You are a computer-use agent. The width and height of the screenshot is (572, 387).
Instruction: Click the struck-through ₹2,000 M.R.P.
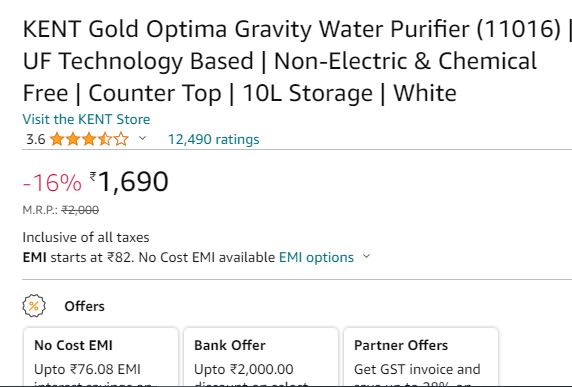point(80,210)
